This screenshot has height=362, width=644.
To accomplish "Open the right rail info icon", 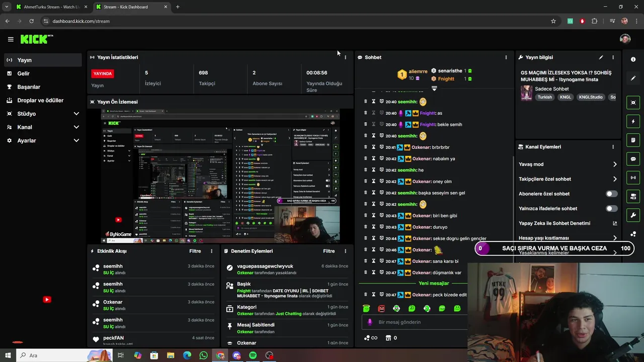I will click(x=633, y=59).
